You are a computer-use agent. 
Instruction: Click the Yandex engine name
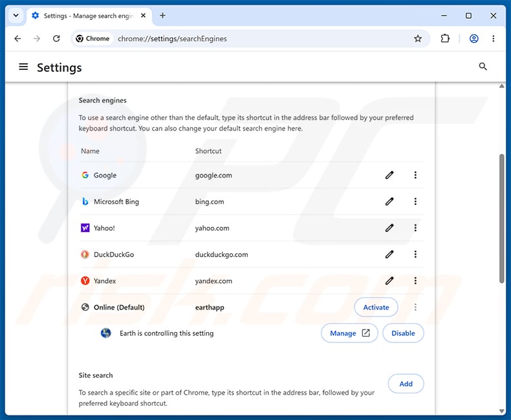[105, 280]
